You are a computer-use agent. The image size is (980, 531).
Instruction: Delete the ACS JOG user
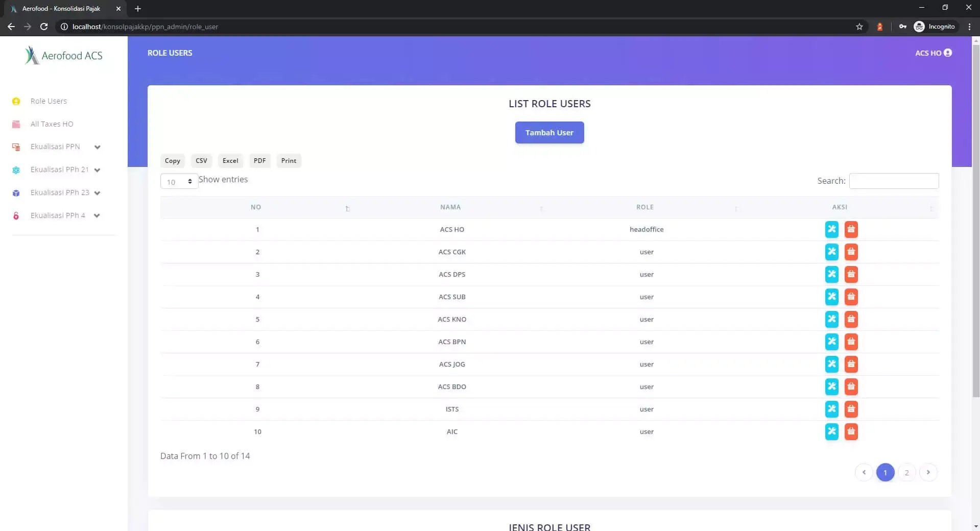pos(851,364)
